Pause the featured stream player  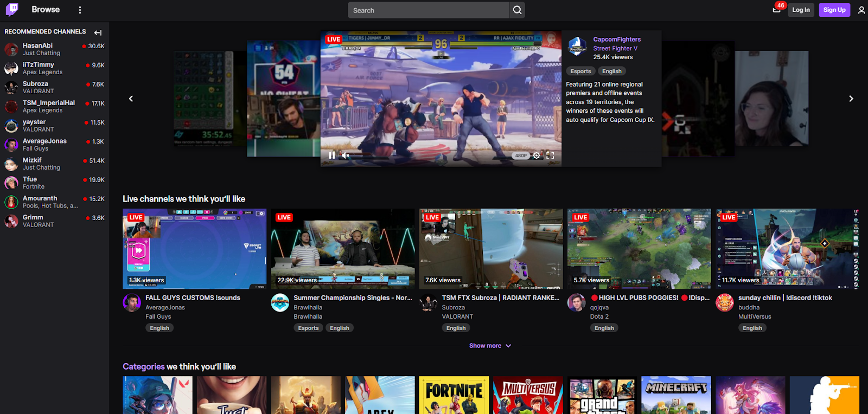[331, 156]
